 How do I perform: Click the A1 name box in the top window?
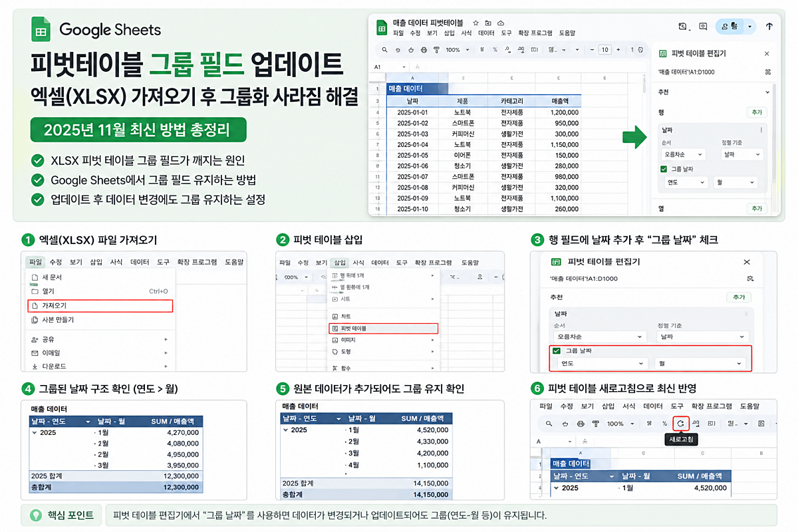point(390,67)
